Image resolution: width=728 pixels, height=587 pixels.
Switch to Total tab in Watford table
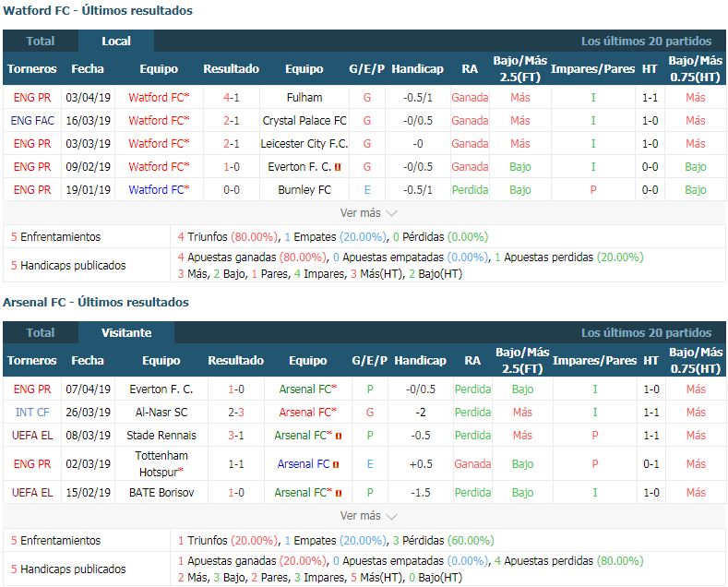[41, 41]
